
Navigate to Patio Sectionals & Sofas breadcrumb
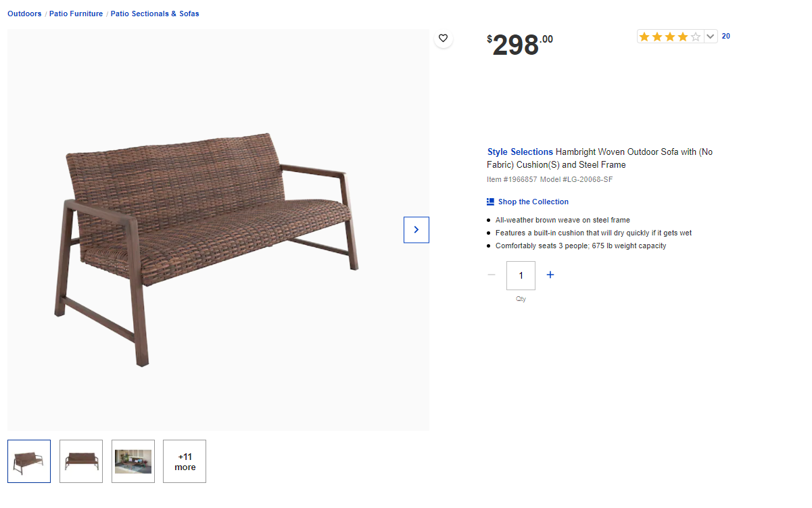tap(155, 13)
